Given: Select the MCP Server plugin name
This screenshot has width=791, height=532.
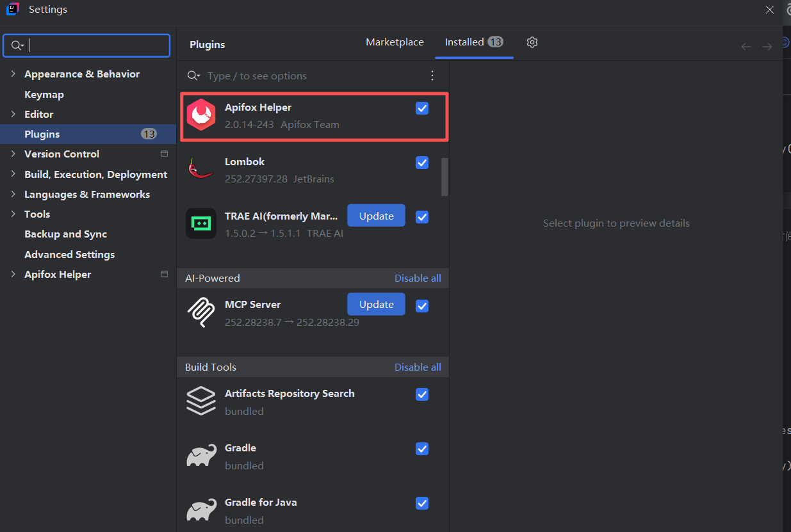Looking at the screenshot, I should [252, 304].
